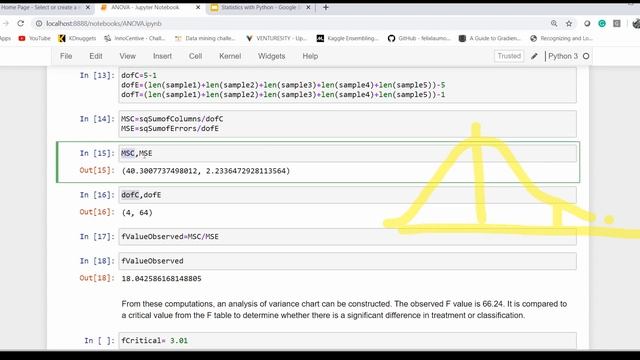Screen dimensions: 640x360
Task: Close the ANOVA Jupyter Notebook tab
Action: 198,7
